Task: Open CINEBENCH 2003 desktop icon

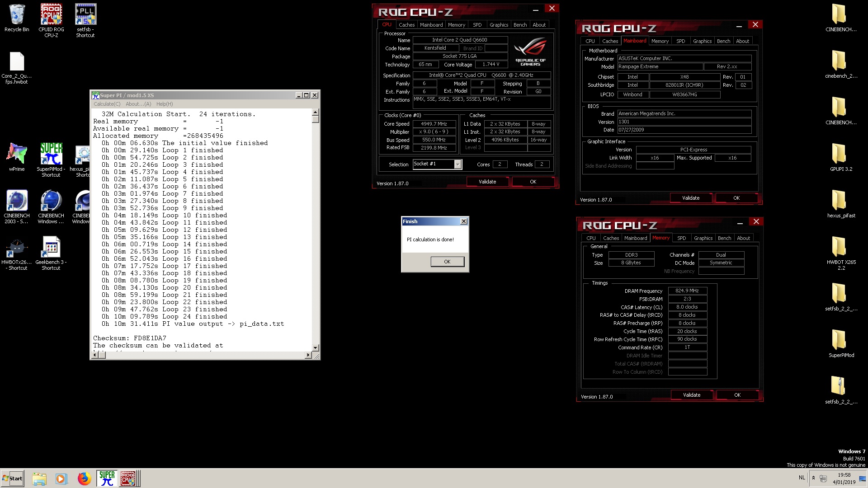Action: (x=17, y=207)
